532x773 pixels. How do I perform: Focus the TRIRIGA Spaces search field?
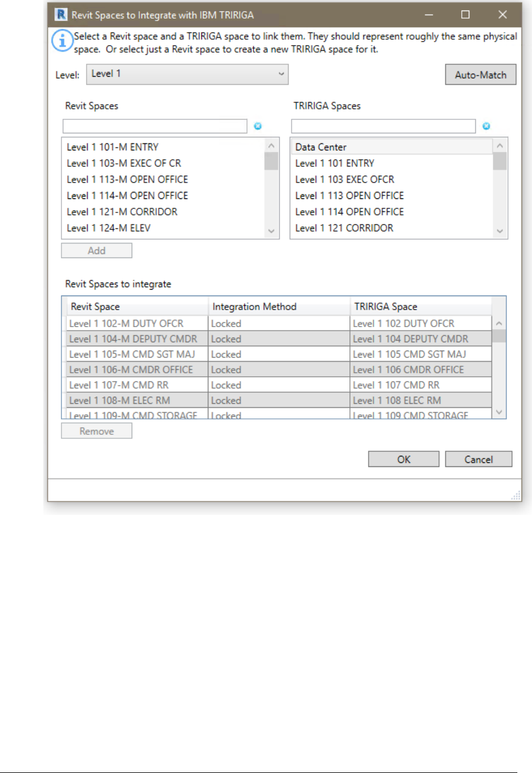coord(383,126)
